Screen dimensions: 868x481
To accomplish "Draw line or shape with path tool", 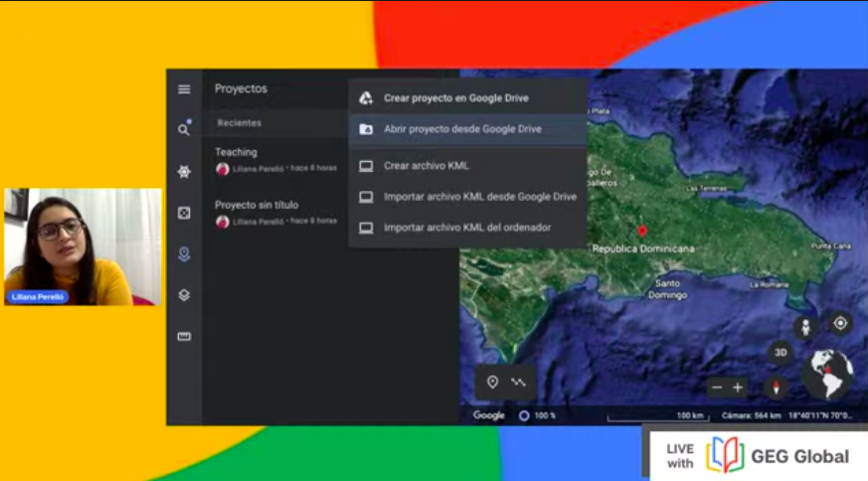I will tap(518, 382).
